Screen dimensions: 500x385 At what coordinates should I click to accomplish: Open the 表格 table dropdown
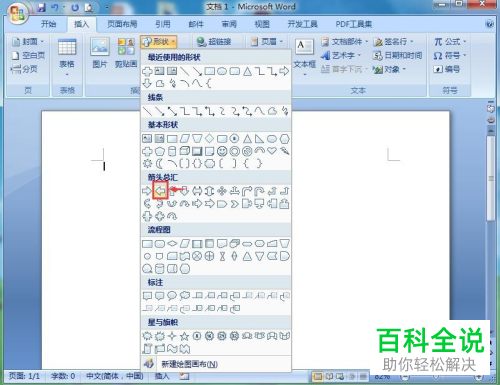67,57
